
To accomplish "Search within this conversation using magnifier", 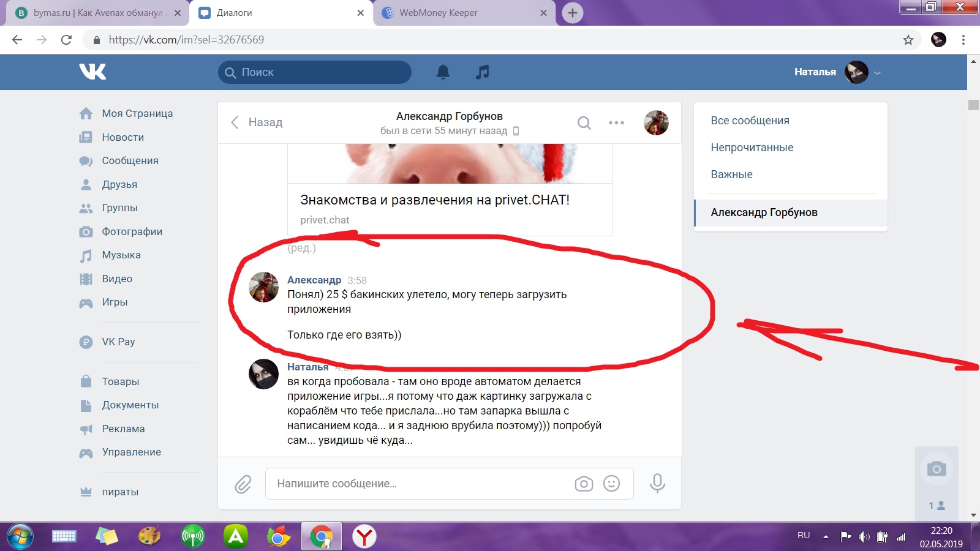I will tap(584, 123).
